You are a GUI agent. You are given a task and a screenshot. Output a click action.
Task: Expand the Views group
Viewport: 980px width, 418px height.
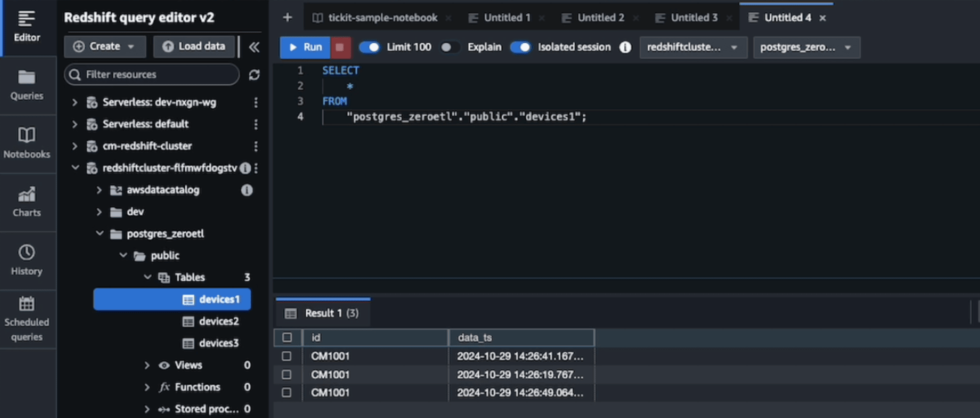(147, 365)
